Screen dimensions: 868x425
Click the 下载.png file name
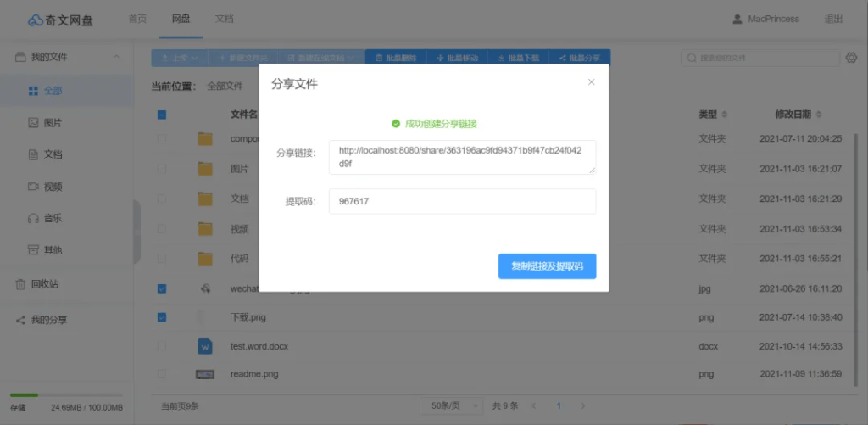248,317
